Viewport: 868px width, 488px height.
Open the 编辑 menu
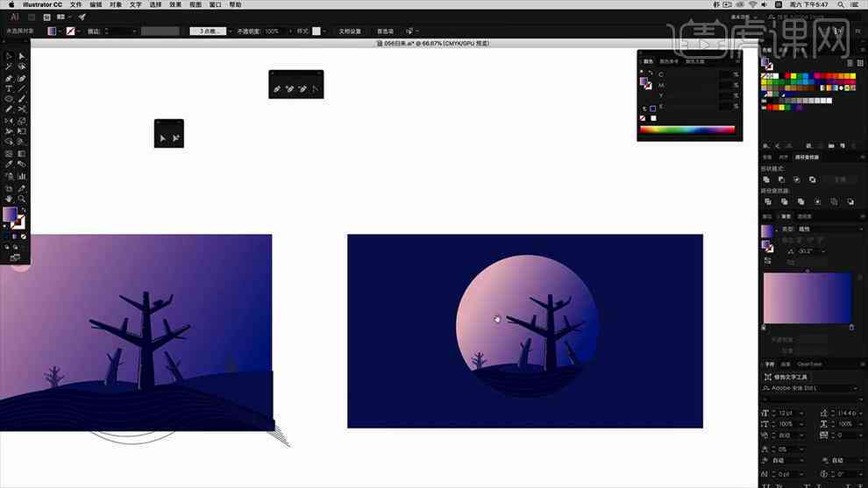(x=96, y=4)
